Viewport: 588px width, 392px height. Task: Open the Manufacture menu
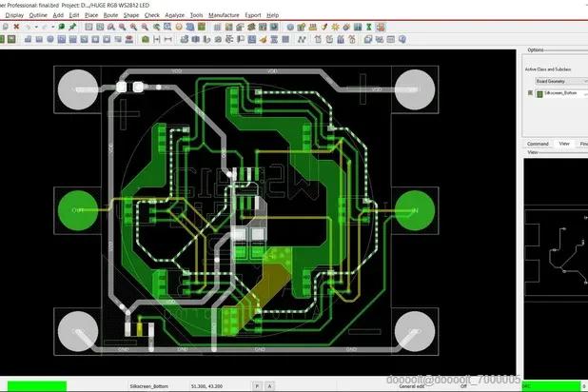tap(224, 15)
